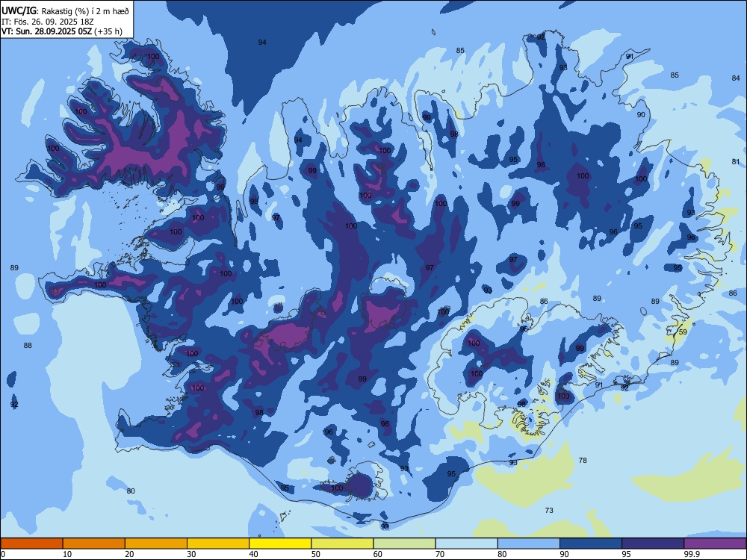
Task: Click the map humidity value '84'
Action: click(736, 78)
